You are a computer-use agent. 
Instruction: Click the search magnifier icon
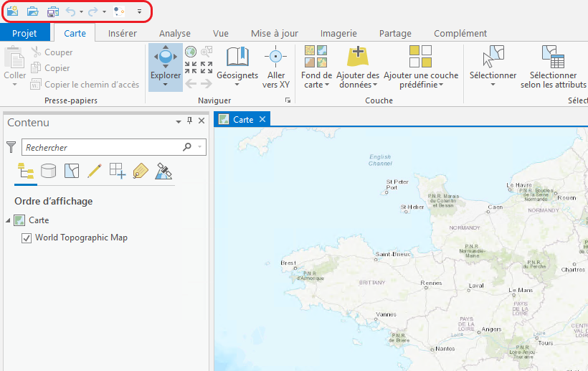coord(187,147)
